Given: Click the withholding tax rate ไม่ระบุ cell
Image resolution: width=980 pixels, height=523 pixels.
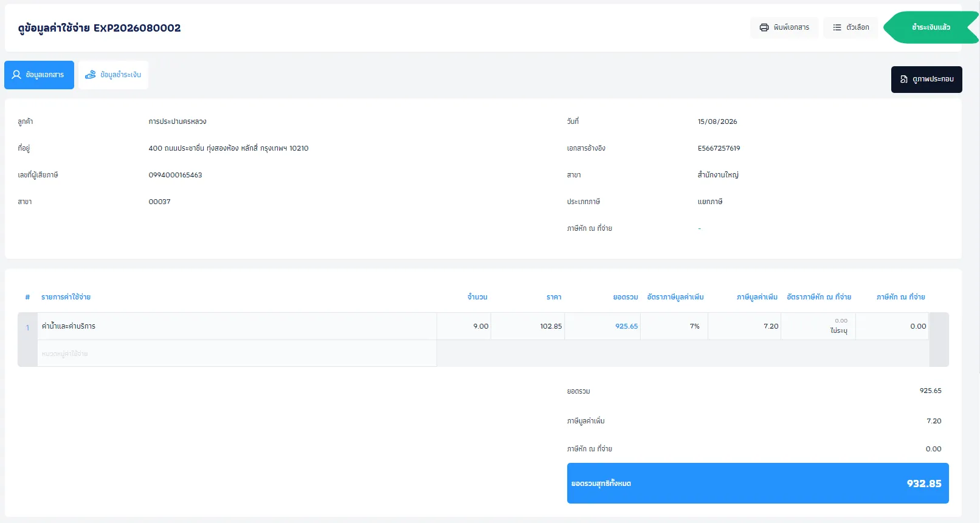Looking at the screenshot, I should 818,326.
